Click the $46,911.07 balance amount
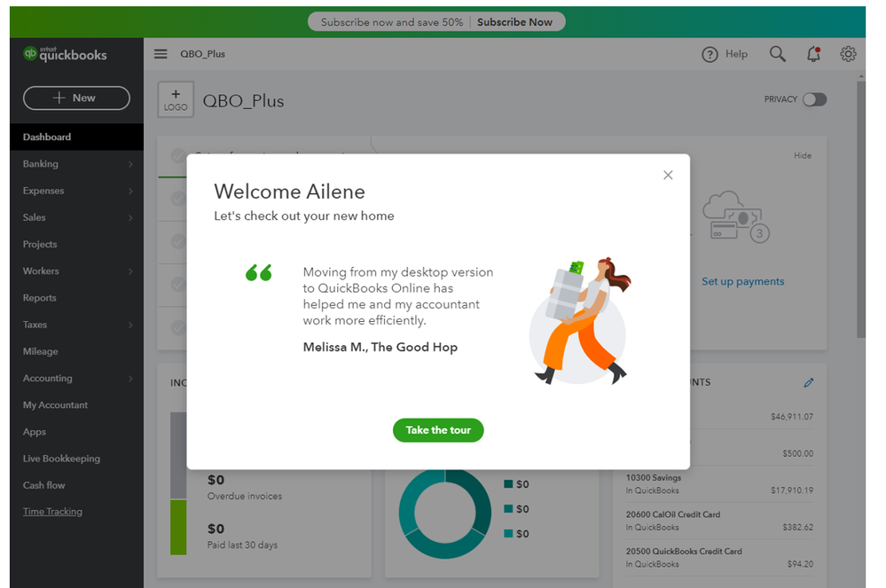 pyautogui.click(x=792, y=417)
